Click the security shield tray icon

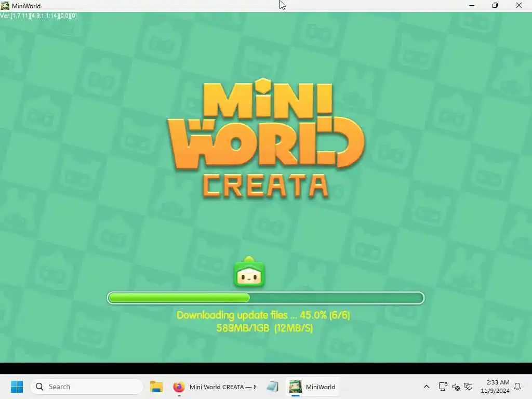[468, 387]
